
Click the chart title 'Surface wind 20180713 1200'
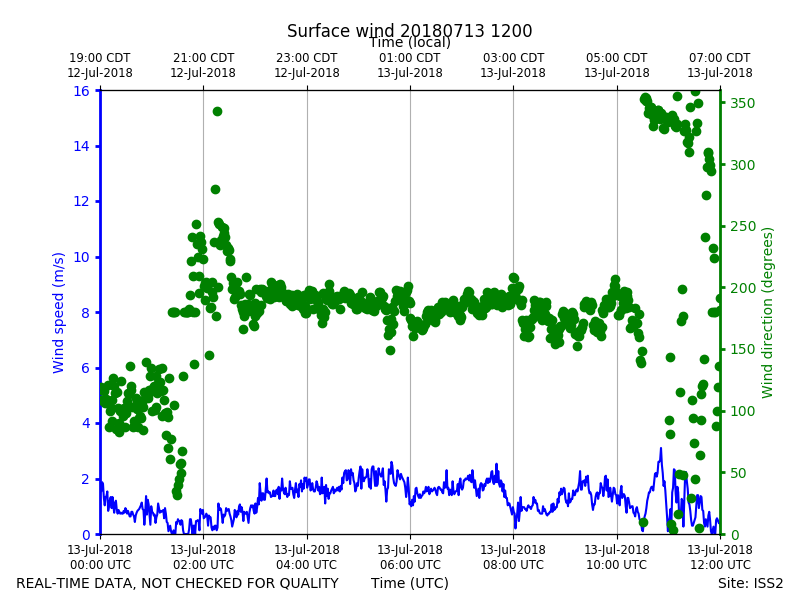(409, 31)
